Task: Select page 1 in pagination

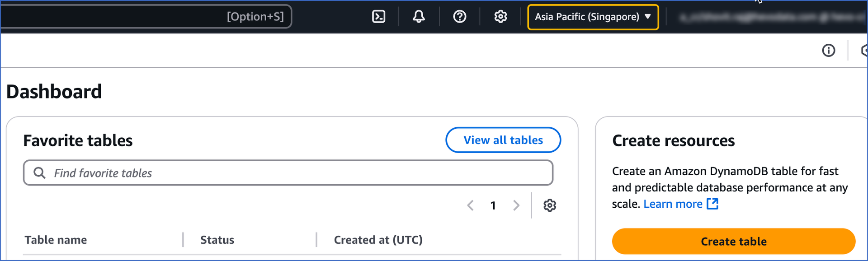Action: pos(493,206)
